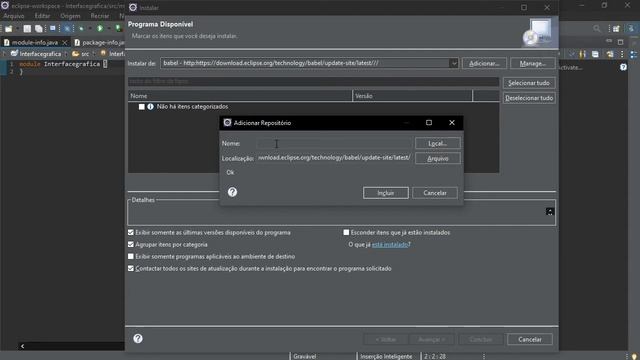
Task: Click the Save icon in Eclipse toolbar
Action: 27,29
